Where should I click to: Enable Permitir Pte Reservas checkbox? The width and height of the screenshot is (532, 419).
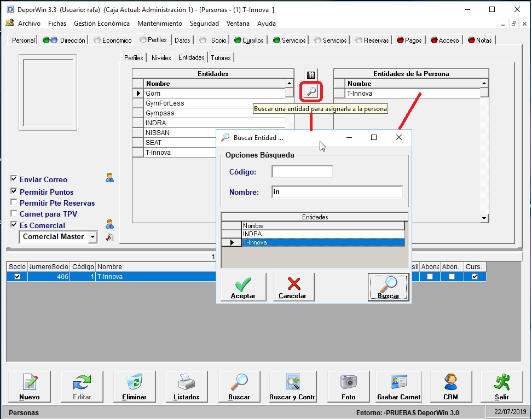click(x=14, y=202)
